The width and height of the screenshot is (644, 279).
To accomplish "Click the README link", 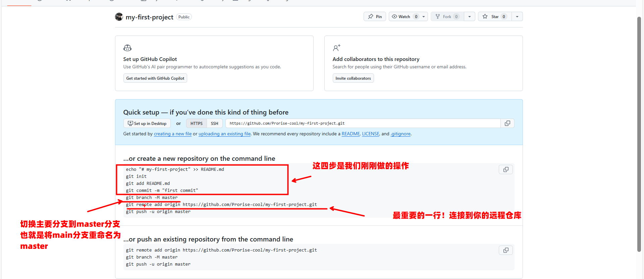I will point(351,134).
